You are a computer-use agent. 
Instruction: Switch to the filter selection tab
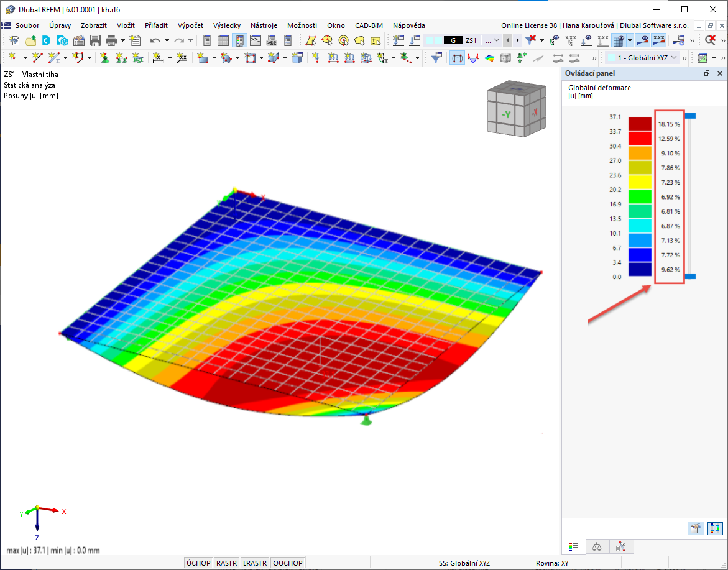(x=621, y=547)
